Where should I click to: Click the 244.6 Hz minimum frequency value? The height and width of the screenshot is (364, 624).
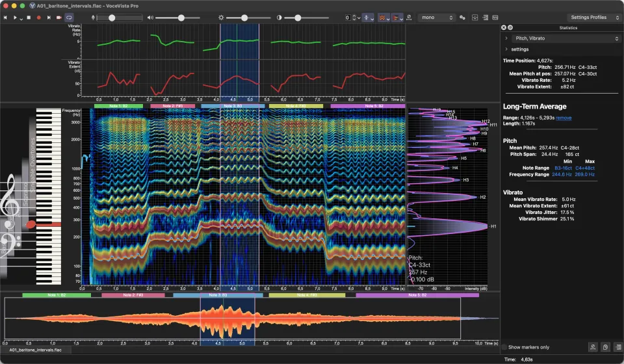pos(562,174)
